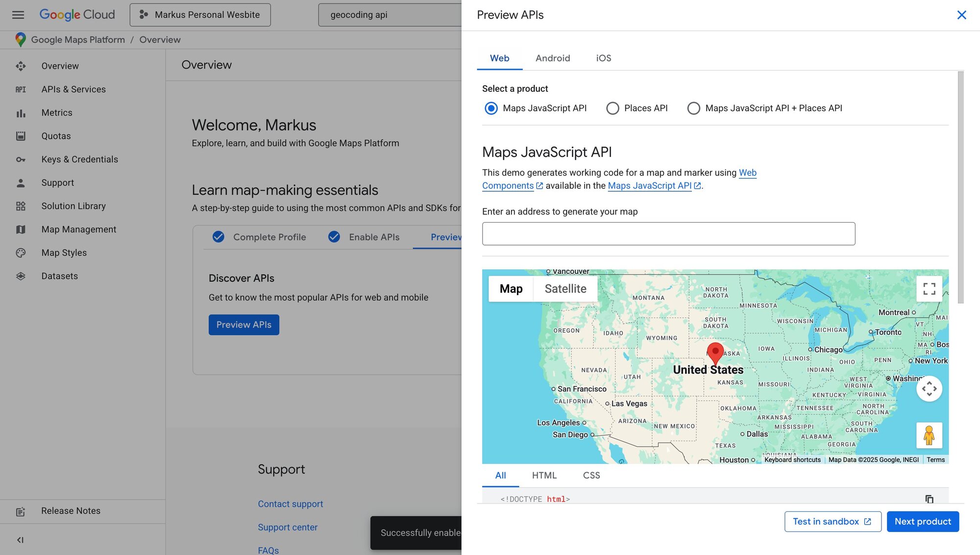Collapse the sidebar with the chevron icon
Viewport: 980px width, 555px height.
tap(20, 540)
